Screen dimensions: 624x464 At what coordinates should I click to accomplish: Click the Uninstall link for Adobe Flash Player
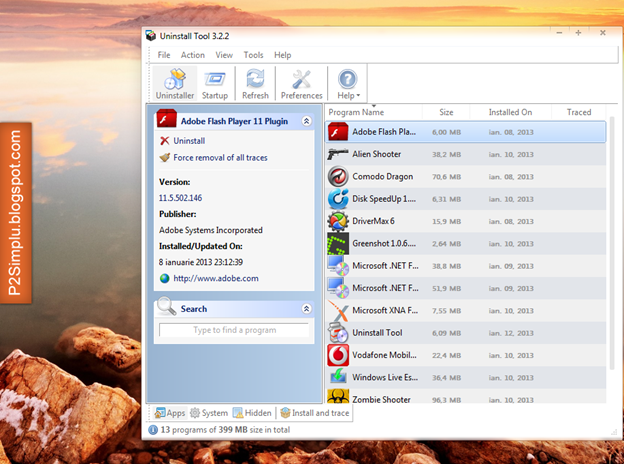coord(189,141)
